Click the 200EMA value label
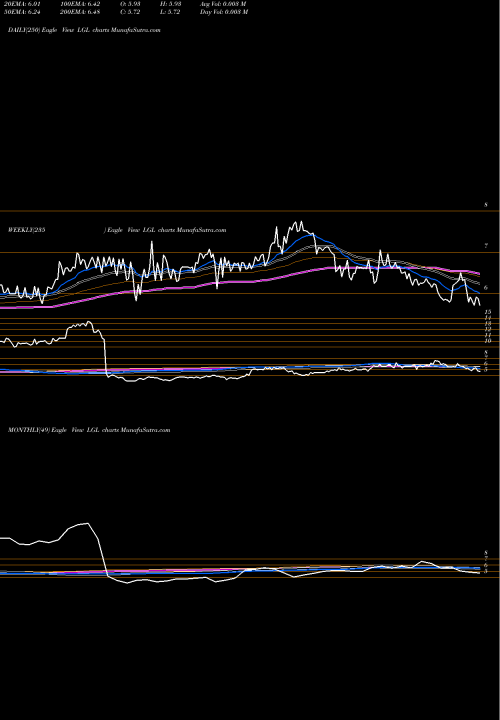Screen dimensions: 500x720 click(x=80, y=12)
